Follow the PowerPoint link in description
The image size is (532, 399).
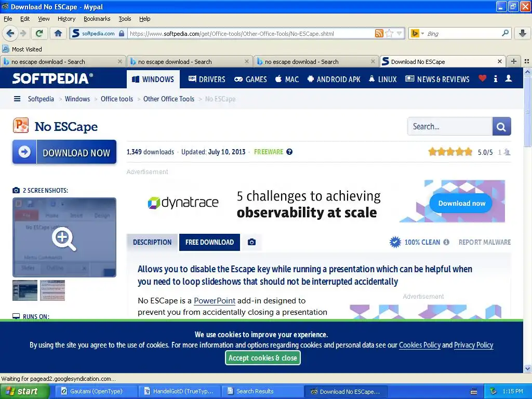pos(215,301)
